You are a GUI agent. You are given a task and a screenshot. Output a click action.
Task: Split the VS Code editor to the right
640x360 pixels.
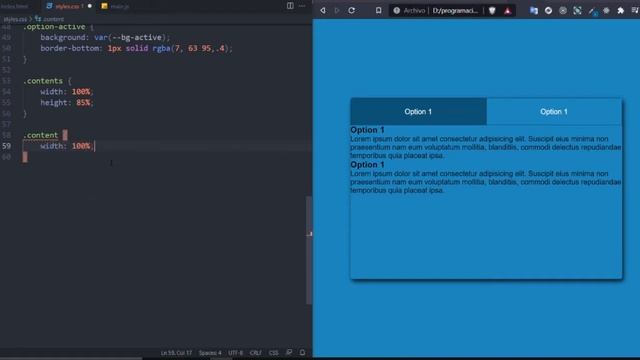tap(290, 6)
